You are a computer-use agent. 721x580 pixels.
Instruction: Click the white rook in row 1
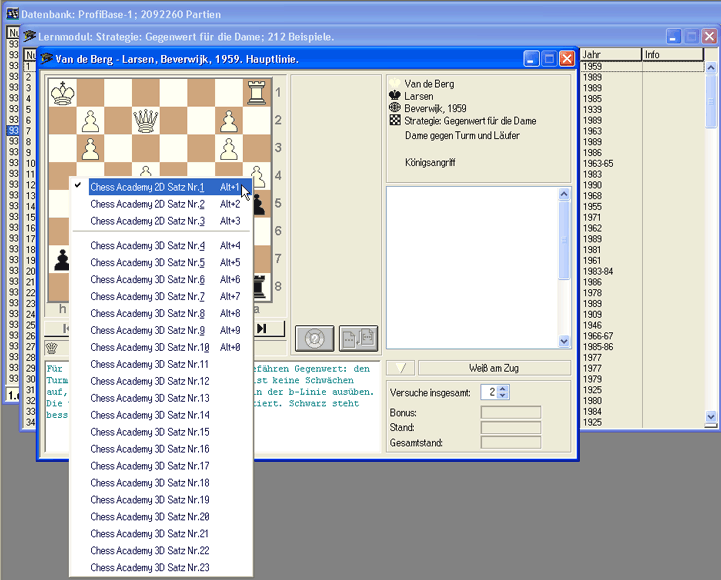pos(257,93)
